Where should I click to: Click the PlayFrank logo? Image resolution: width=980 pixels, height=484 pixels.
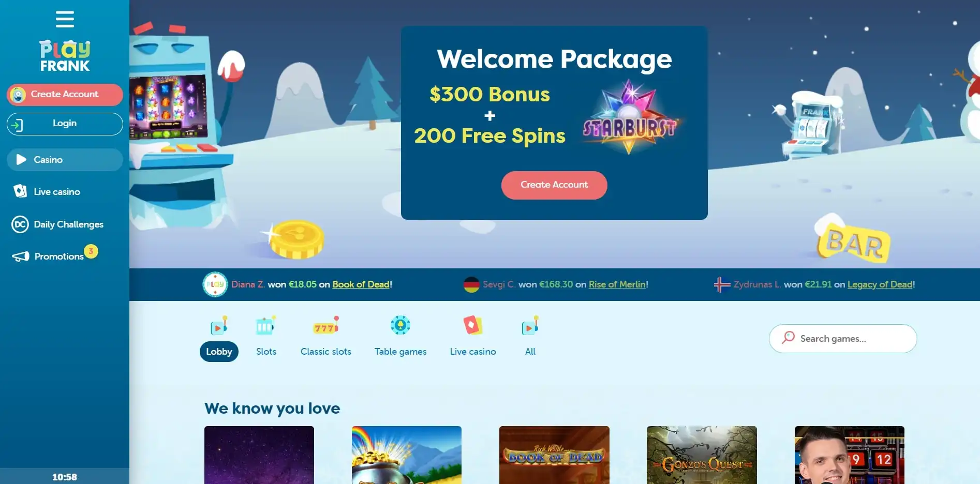[65, 55]
